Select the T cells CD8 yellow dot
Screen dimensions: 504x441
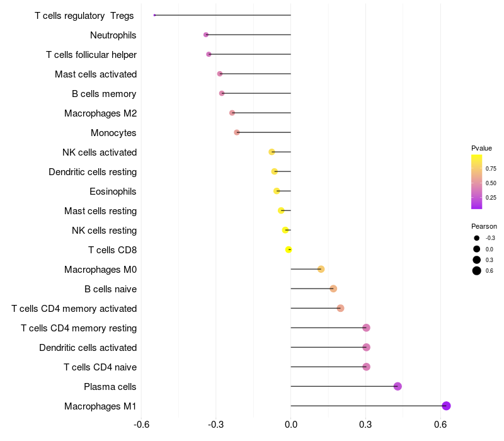(x=289, y=249)
